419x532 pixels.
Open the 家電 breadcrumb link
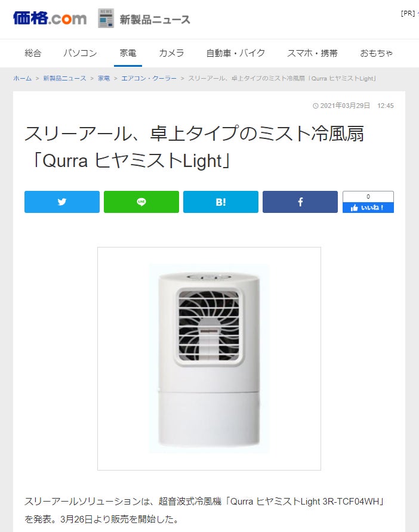[104, 78]
